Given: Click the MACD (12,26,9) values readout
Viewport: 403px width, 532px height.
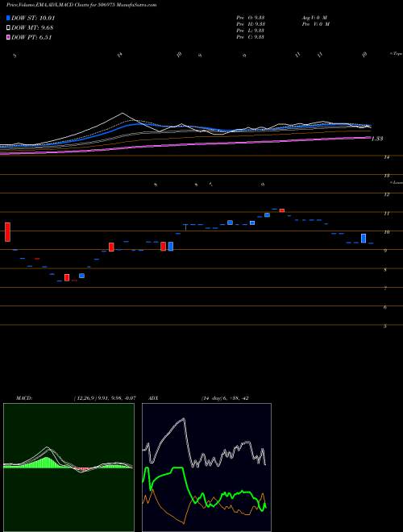Looking at the screenshot, I should click(104, 398).
